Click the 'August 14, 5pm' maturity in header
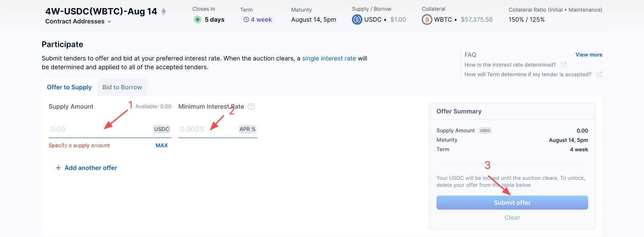Viewport: 644px width, 237px height. coord(314,19)
